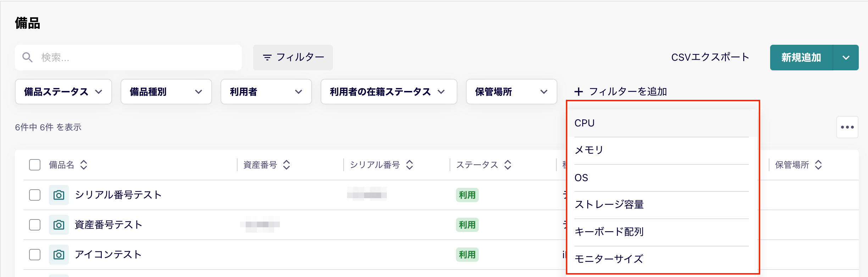Screen dimensions: 868x277
Task: Select CPU from the filter menu
Action: [662, 123]
